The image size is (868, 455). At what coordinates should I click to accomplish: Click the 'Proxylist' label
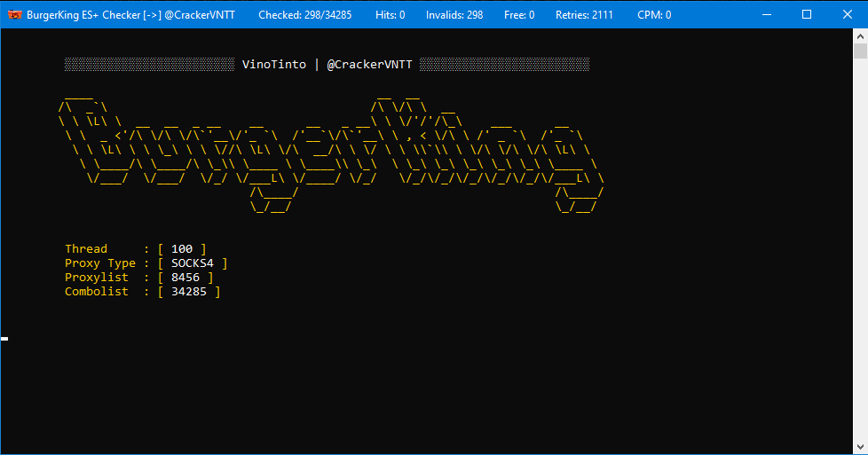click(x=97, y=278)
